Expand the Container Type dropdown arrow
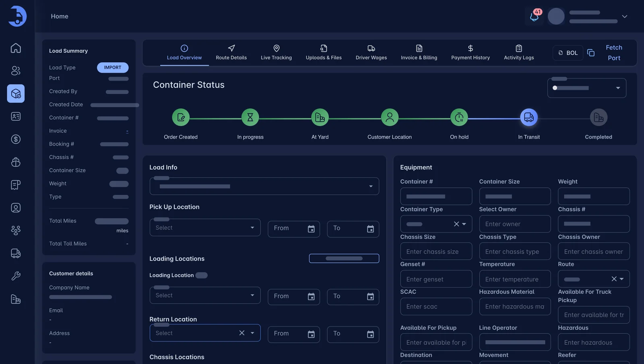 coord(464,224)
